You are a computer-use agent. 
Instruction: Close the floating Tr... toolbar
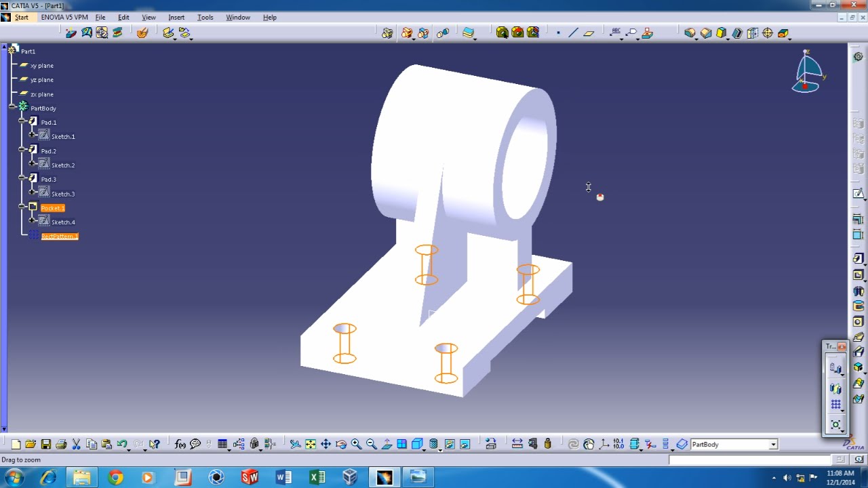tap(842, 346)
